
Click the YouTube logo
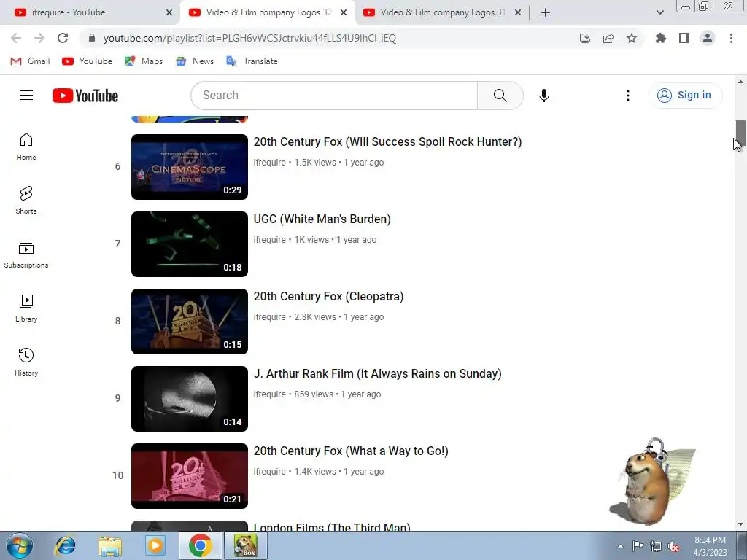coord(85,96)
